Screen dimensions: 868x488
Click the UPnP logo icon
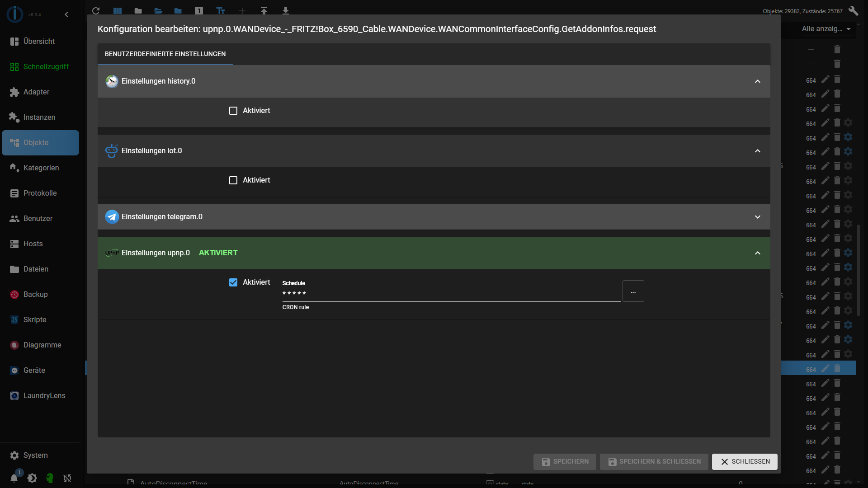(x=112, y=253)
